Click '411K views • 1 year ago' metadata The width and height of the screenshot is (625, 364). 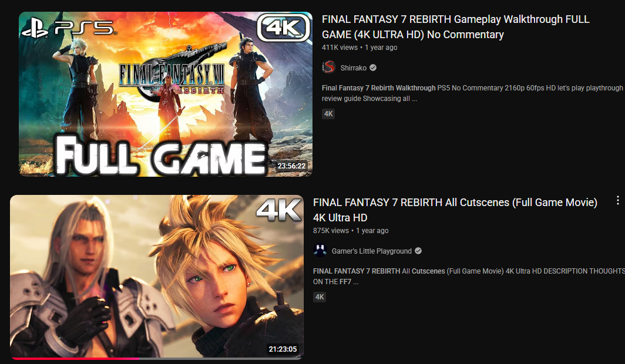359,48
